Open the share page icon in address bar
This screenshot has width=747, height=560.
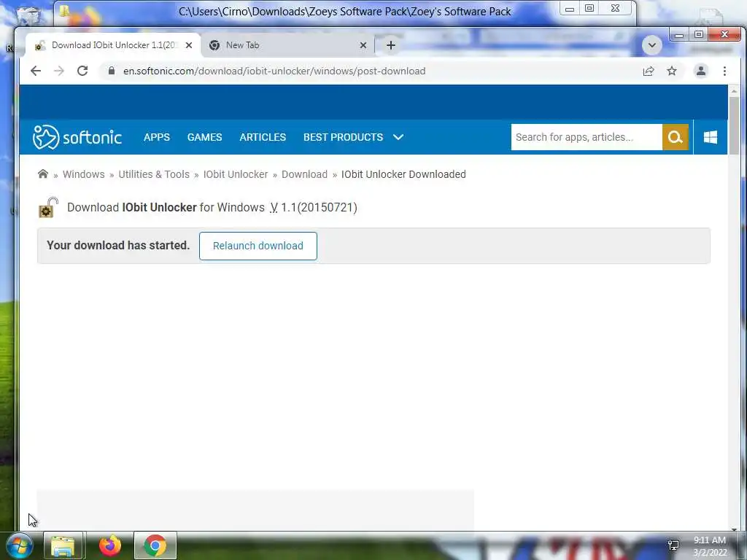pyautogui.click(x=649, y=71)
